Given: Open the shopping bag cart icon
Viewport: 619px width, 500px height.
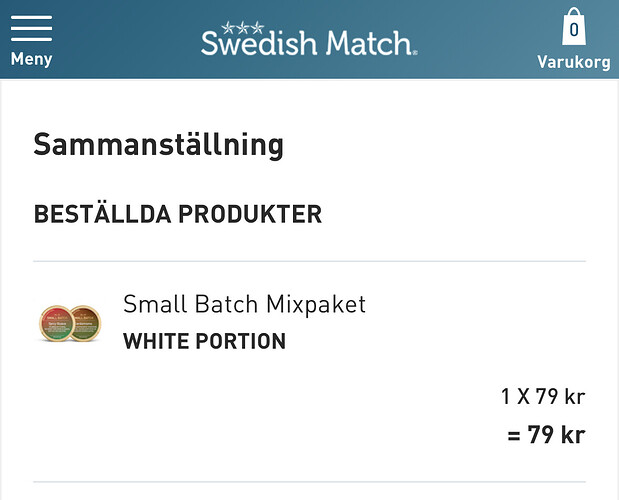Looking at the screenshot, I should [574, 28].
